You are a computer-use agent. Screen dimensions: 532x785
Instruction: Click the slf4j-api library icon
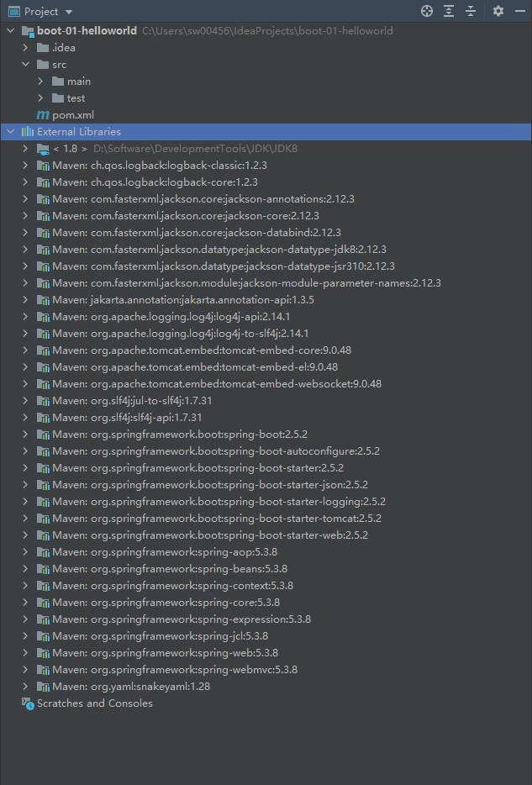43,418
